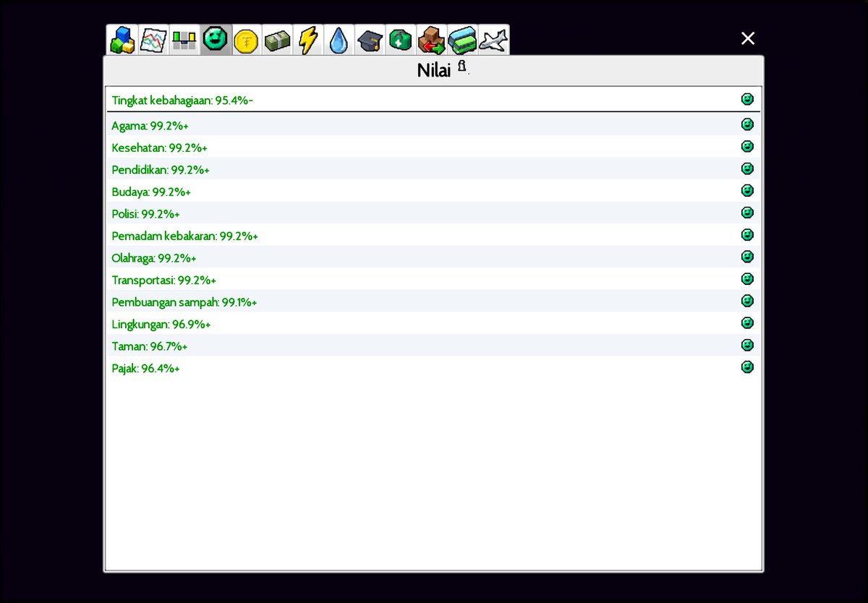Click the smiley icon for Pajak
Viewport: 868px width, 603px height.
coord(747,367)
